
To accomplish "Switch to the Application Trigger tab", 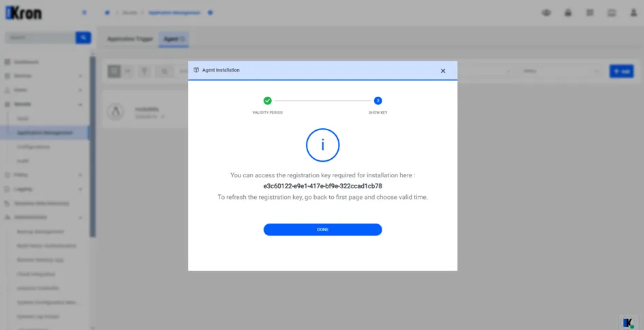I will pos(129,39).
